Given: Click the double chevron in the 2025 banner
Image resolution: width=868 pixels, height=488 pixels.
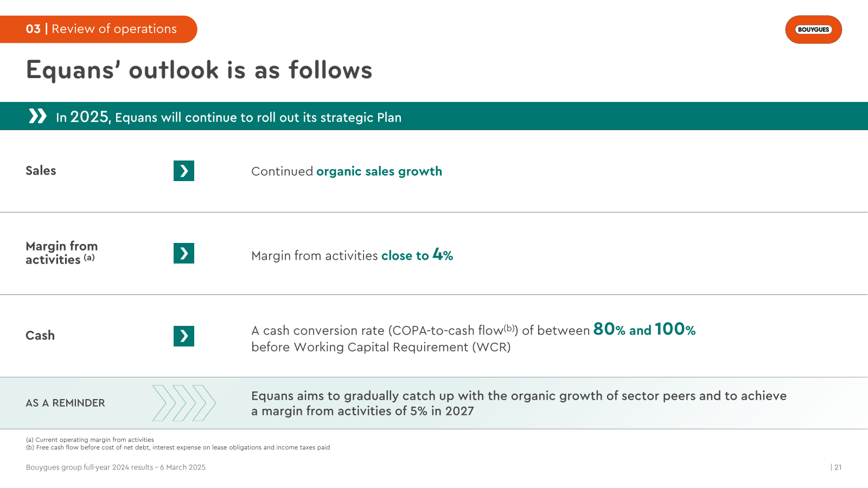Looking at the screenshot, I should [38, 116].
